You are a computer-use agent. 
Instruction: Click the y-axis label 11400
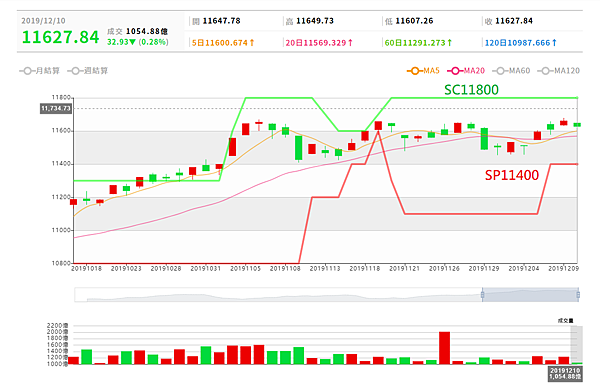point(61,164)
